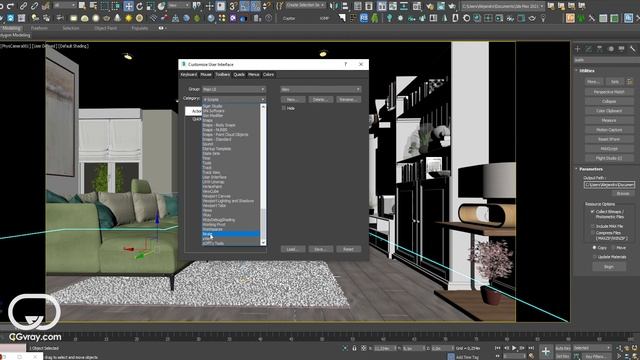Image resolution: width=640 pixels, height=360 pixels.
Task: Choose Viewport Lighting and Shadows in category list
Action: click(228, 201)
